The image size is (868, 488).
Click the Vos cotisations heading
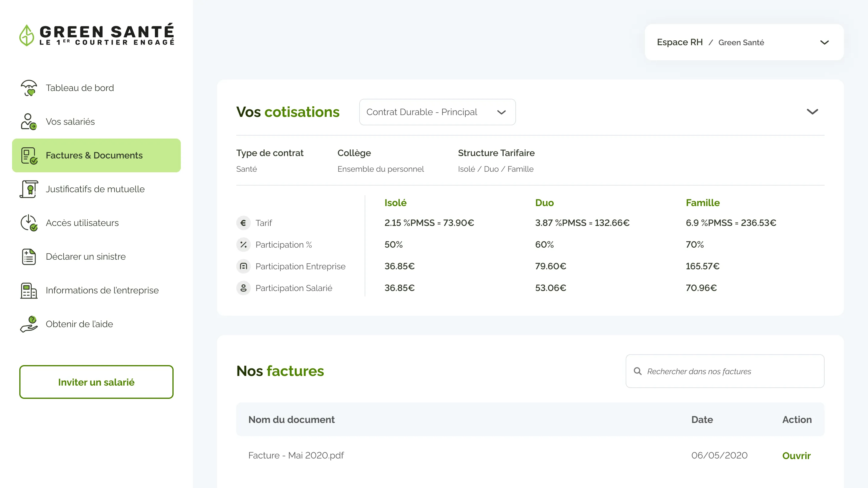[288, 112]
